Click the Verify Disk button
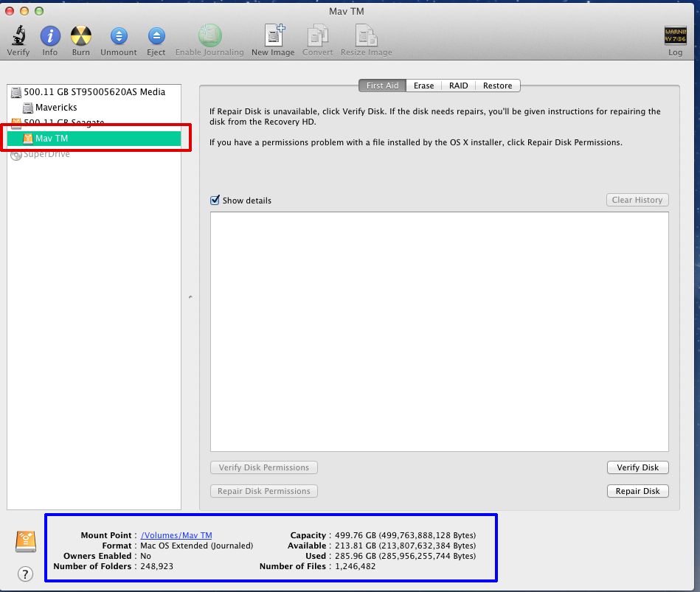This screenshot has width=700, height=592. coord(637,467)
